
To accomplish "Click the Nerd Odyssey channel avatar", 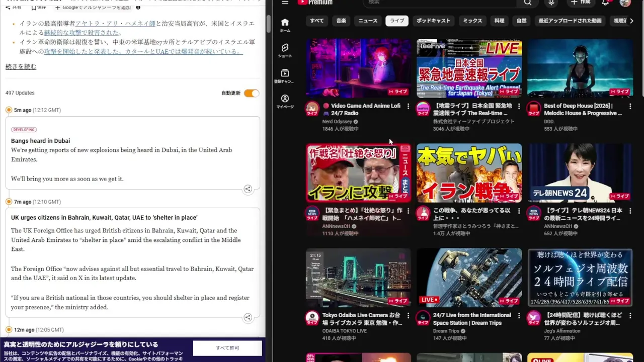I will tap(312, 109).
